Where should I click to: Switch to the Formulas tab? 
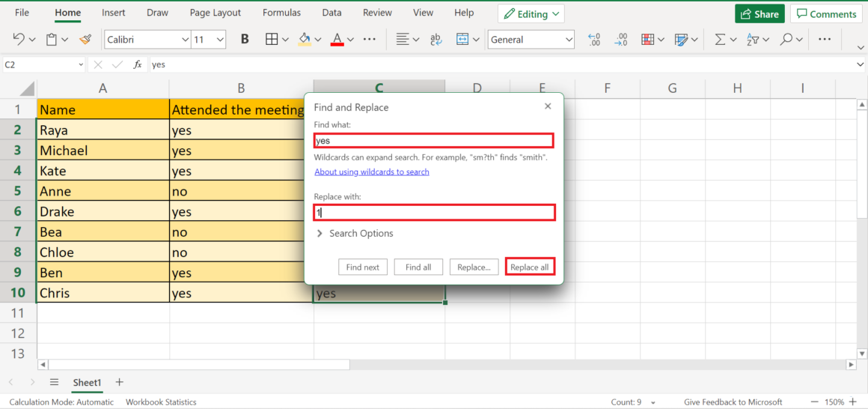[x=282, y=13]
